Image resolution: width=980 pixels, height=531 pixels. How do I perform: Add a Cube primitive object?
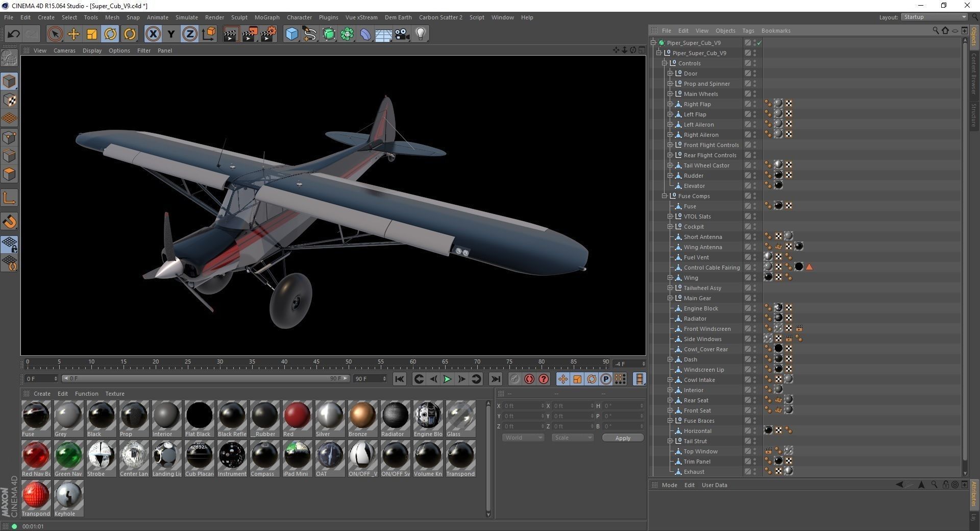pos(291,34)
